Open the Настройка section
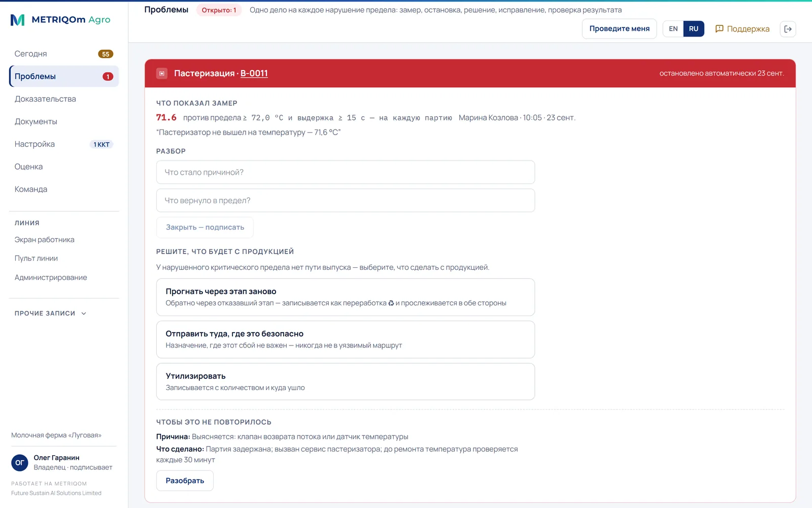 pyautogui.click(x=64, y=144)
